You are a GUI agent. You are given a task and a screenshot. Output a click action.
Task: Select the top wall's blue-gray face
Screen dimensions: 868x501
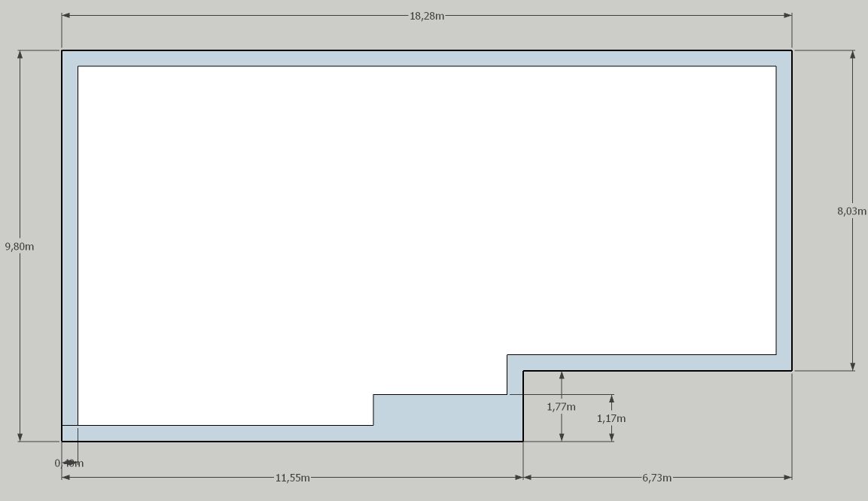click(x=426, y=59)
